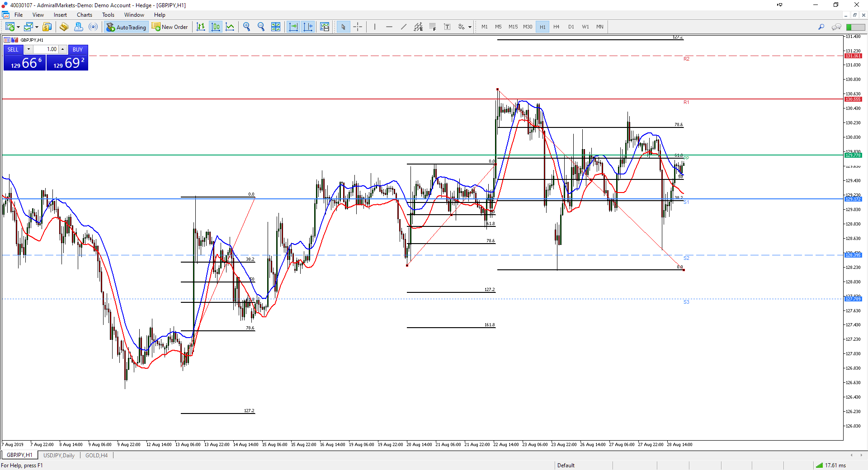The image size is (868, 470).
Task: Select the Horizontal Line drawing tool
Action: pyautogui.click(x=389, y=27)
